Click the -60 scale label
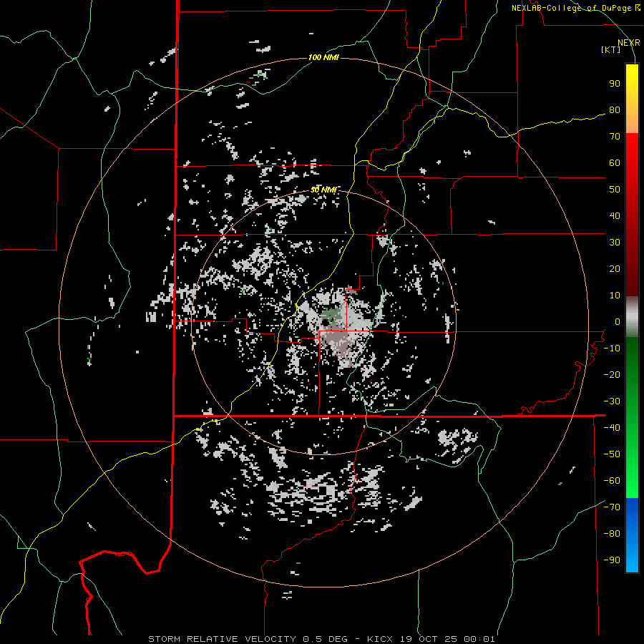This screenshot has height=644, width=644. point(612,481)
